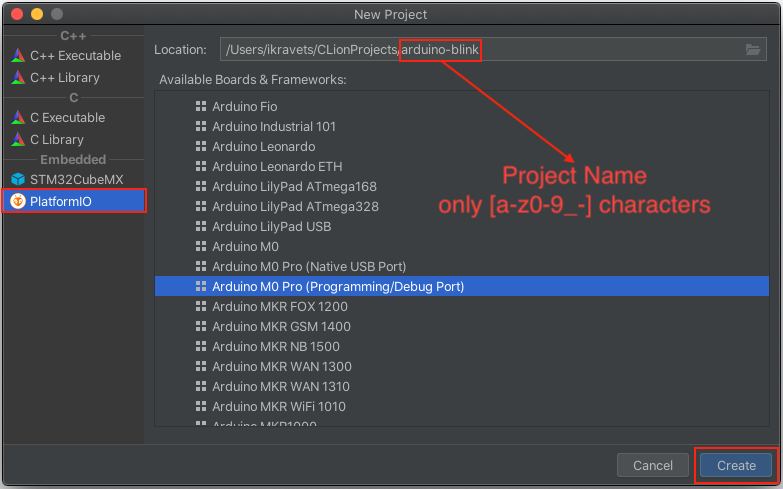Click the icon beside Arduino LilyPad ATmega168
This screenshot has height=489, width=783.
pyautogui.click(x=201, y=186)
